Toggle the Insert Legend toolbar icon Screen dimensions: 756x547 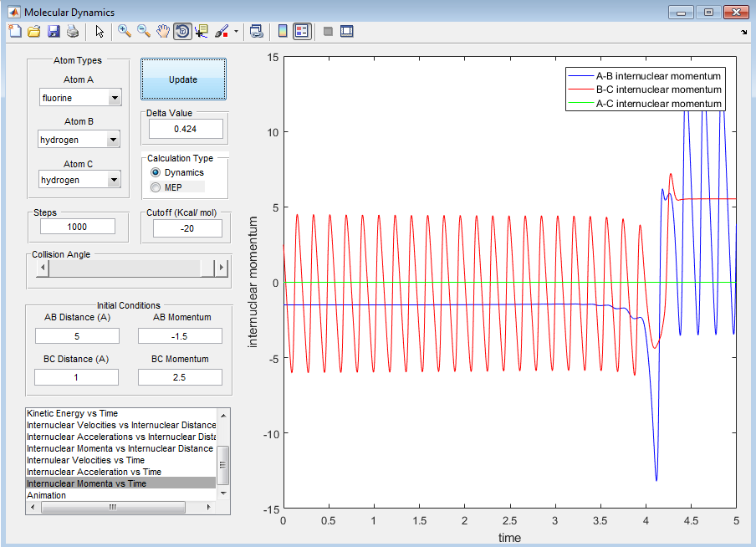(302, 32)
